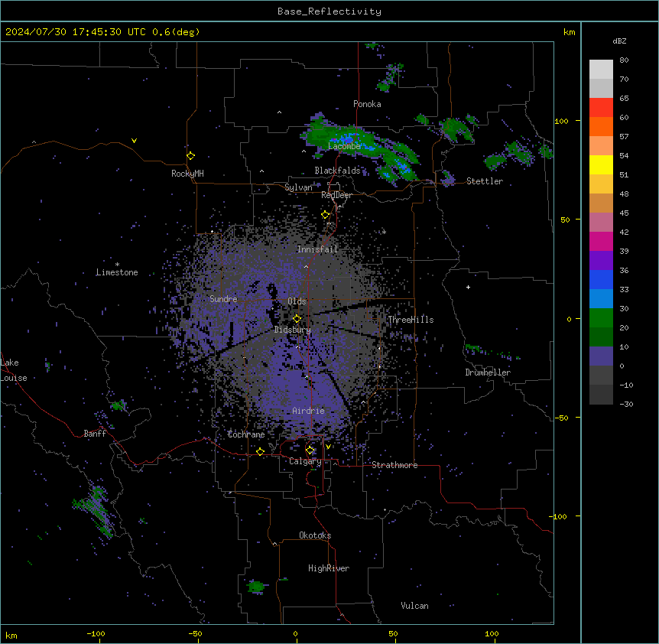Click the Strathmore label
This screenshot has height=644, width=659.
point(394,465)
